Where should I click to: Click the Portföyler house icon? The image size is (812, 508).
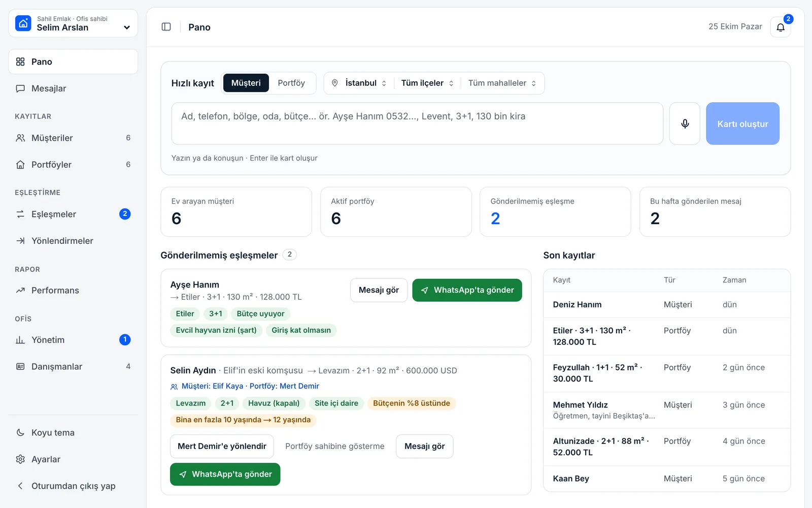[20, 165]
